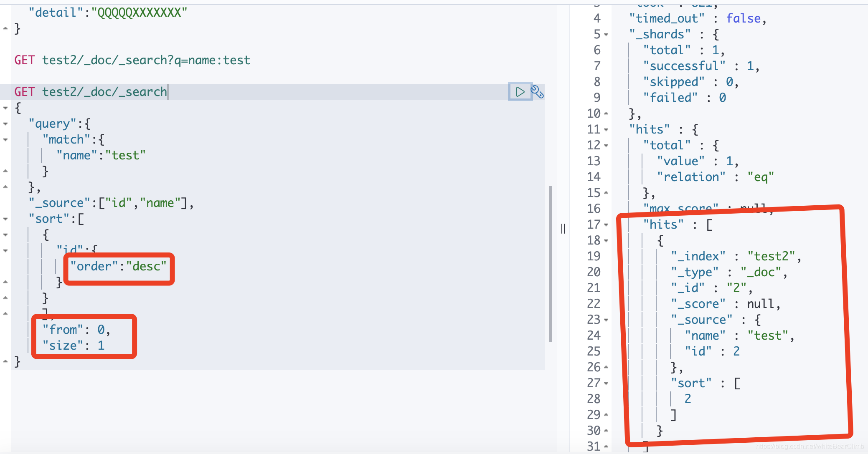Place cursor on "GET test2/_doc/_search" request line
This screenshot has height=454, width=868.
click(91, 92)
